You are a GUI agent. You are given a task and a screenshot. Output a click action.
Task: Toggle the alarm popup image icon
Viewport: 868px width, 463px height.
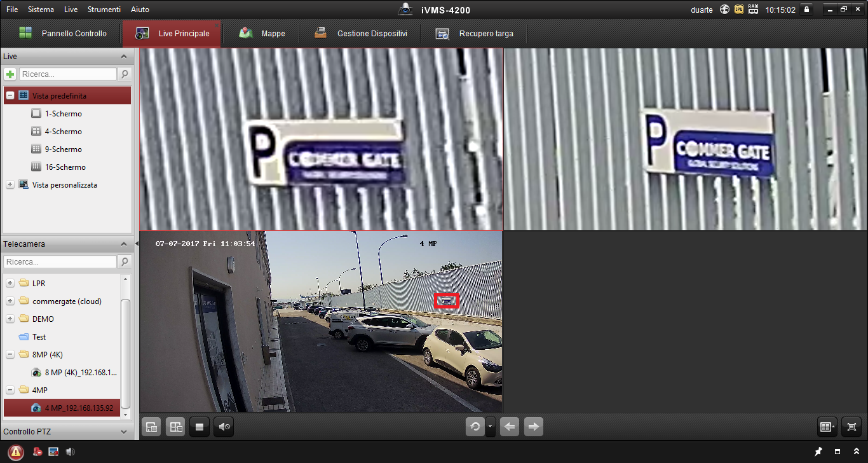click(54, 452)
